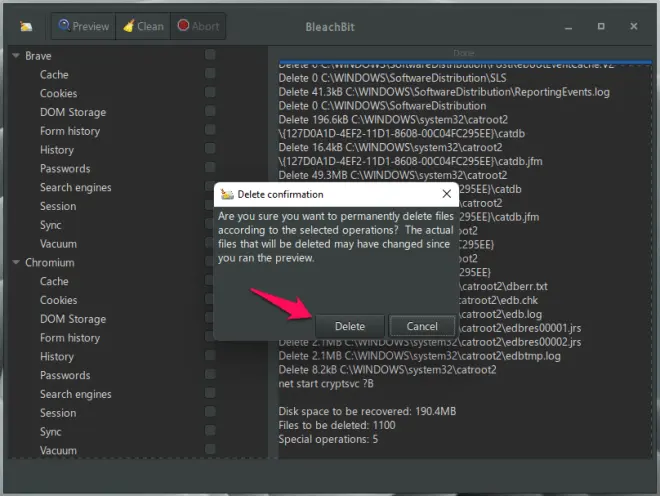Screen dimensions: 660x496
Task: Enable the Brave Cookies checkbox
Action: (210, 92)
